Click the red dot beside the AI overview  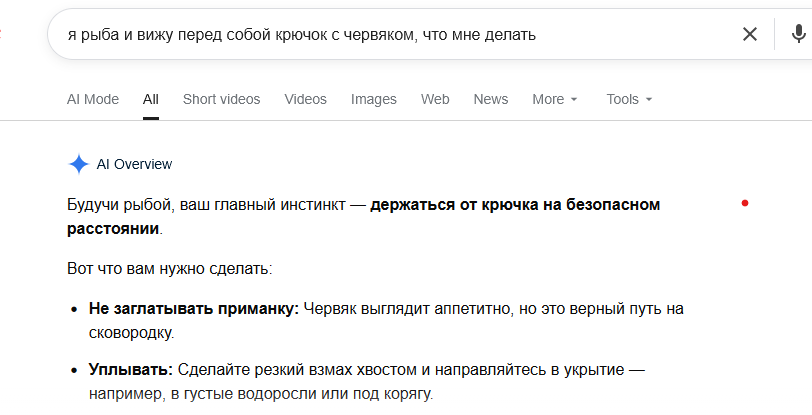pos(745,203)
